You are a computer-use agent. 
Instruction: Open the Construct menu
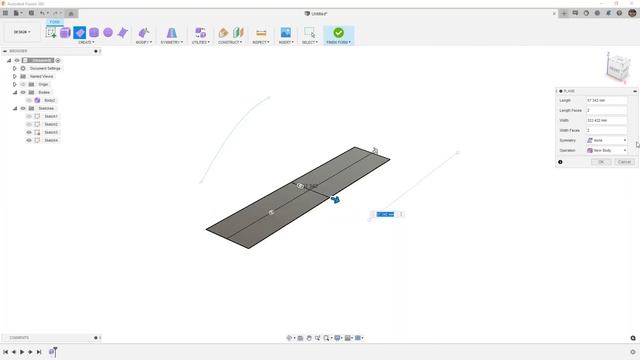coord(230,42)
